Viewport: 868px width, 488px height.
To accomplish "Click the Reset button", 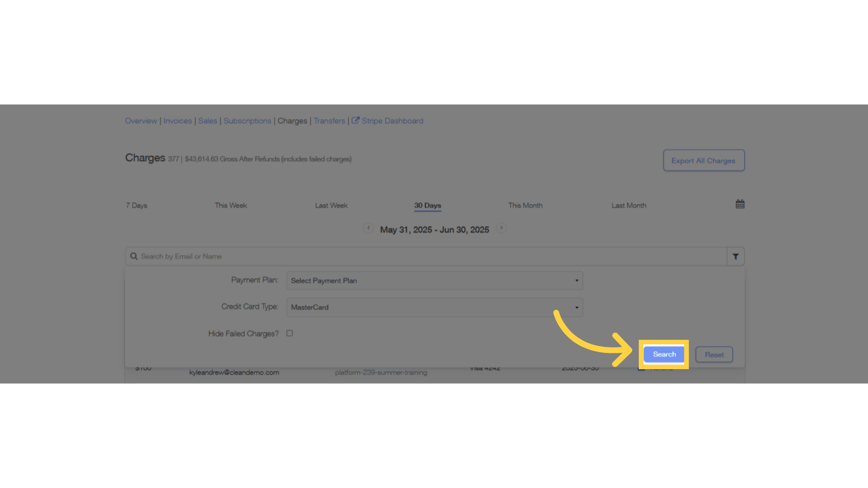I will pyautogui.click(x=714, y=355).
